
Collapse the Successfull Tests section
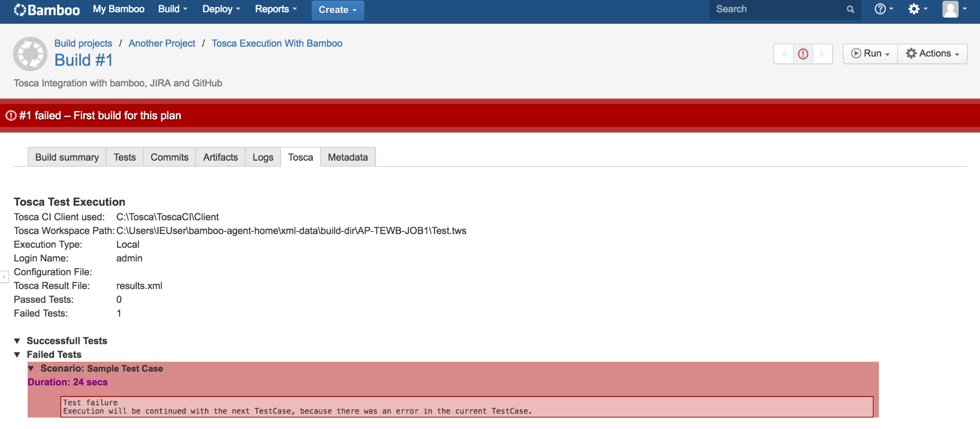pyautogui.click(x=17, y=341)
